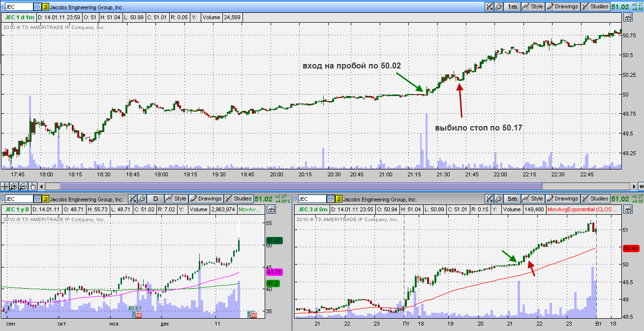
Task: Click the zoom in magnifier icon
Action: click(x=14, y=186)
